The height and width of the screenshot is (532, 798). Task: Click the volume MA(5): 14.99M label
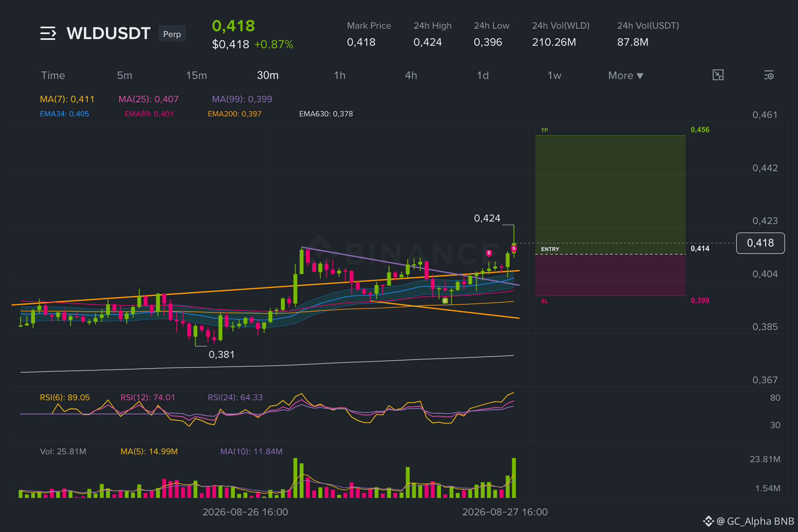[149, 451]
